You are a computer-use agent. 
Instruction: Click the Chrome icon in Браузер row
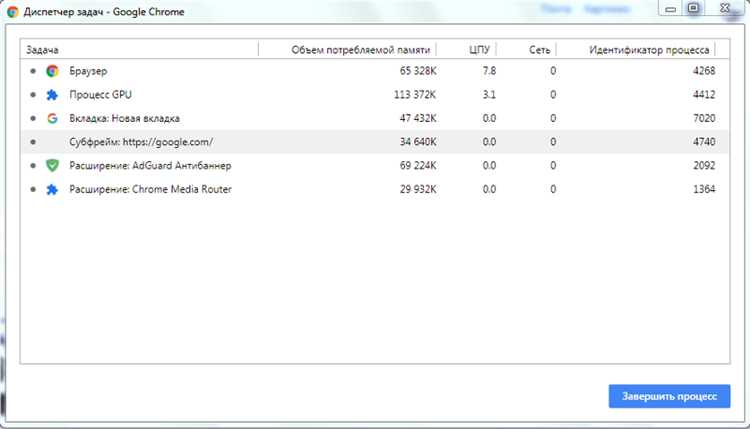pyautogui.click(x=52, y=71)
